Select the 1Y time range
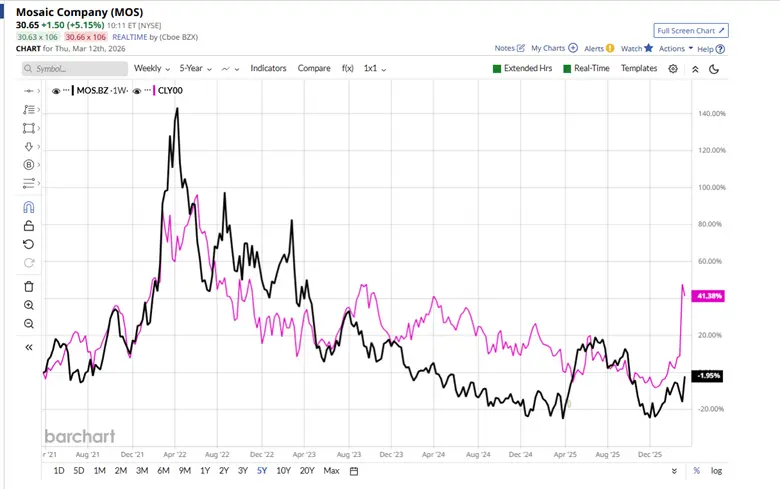 click(x=205, y=471)
